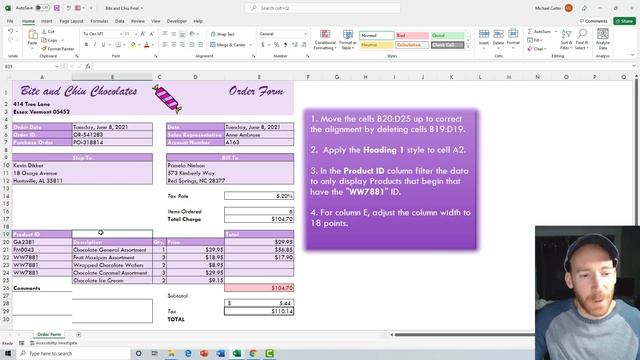This screenshot has height=360, width=640.
Task: Switch to the Formulas tab
Action: (x=99, y=21)
